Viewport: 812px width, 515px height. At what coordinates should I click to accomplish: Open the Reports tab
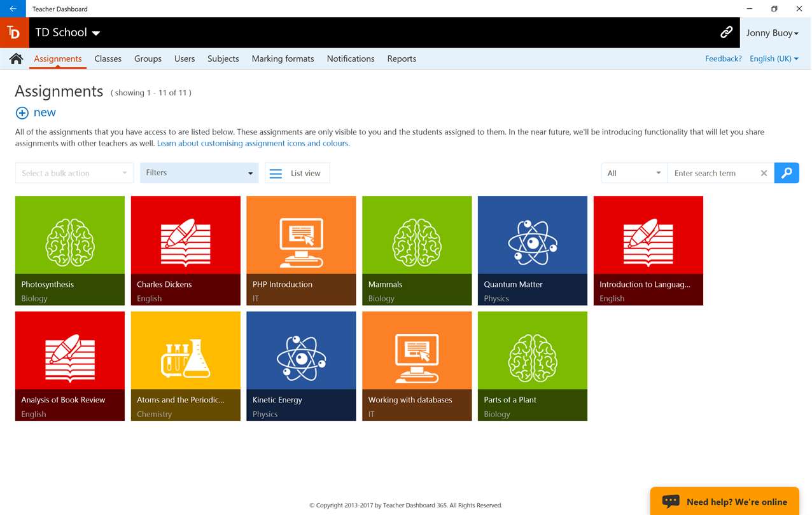tap(402, 58)
